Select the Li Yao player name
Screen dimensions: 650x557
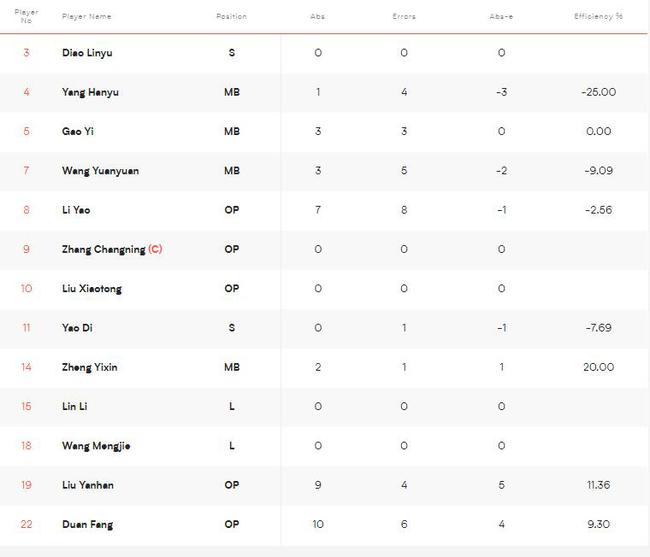click(x=76, y=210)
